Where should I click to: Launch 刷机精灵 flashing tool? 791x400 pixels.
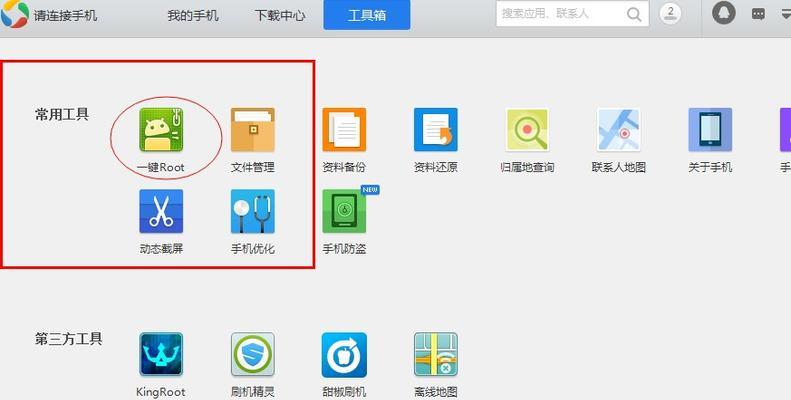253,354
